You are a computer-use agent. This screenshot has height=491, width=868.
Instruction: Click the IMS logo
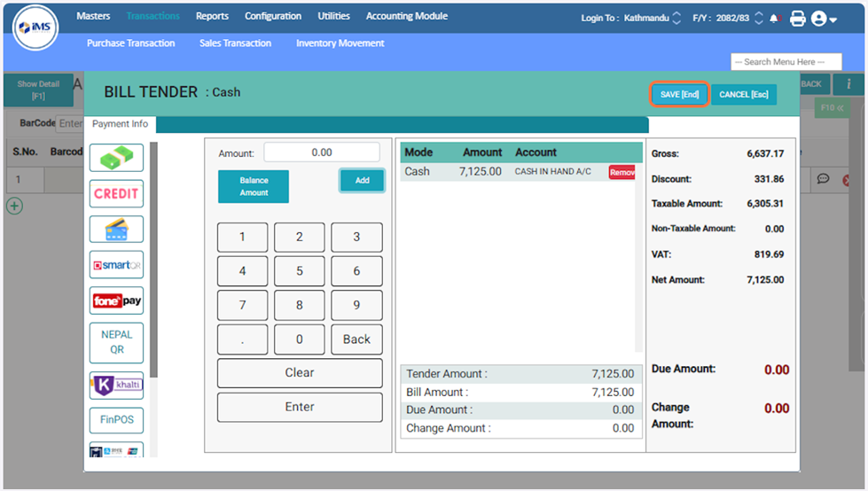pos(35,28)
